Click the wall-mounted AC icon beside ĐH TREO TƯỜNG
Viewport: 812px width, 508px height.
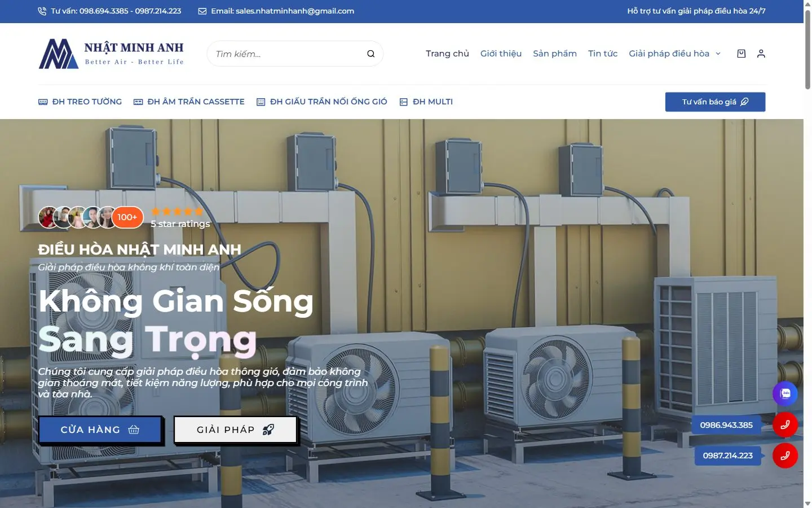click(43, 102)
